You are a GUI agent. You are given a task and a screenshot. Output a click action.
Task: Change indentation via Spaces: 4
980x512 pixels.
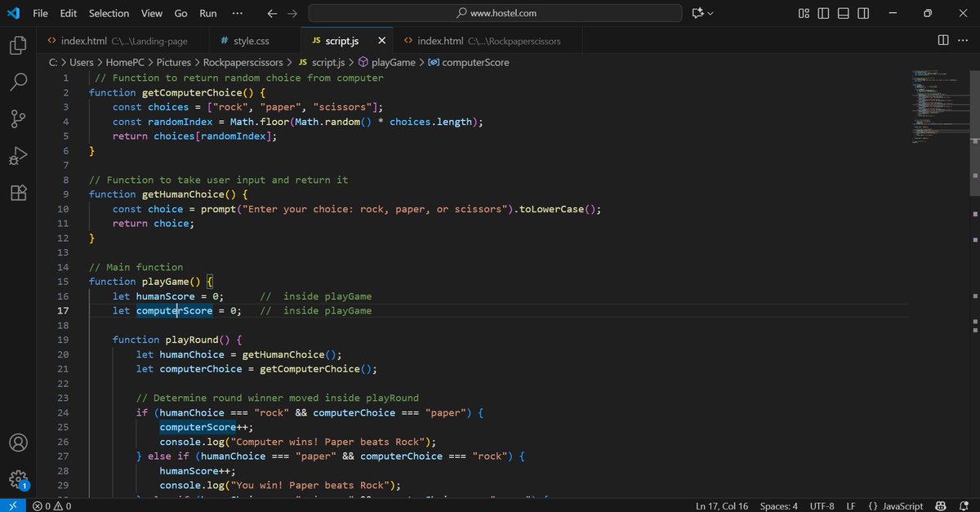pos(778,506)
